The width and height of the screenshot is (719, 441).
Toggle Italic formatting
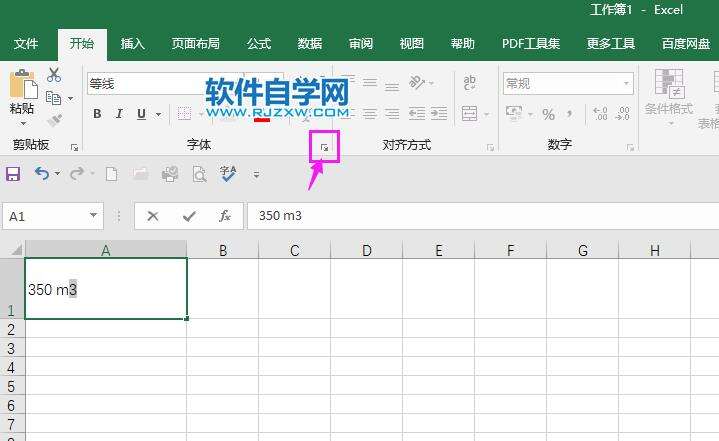point(119,114)
